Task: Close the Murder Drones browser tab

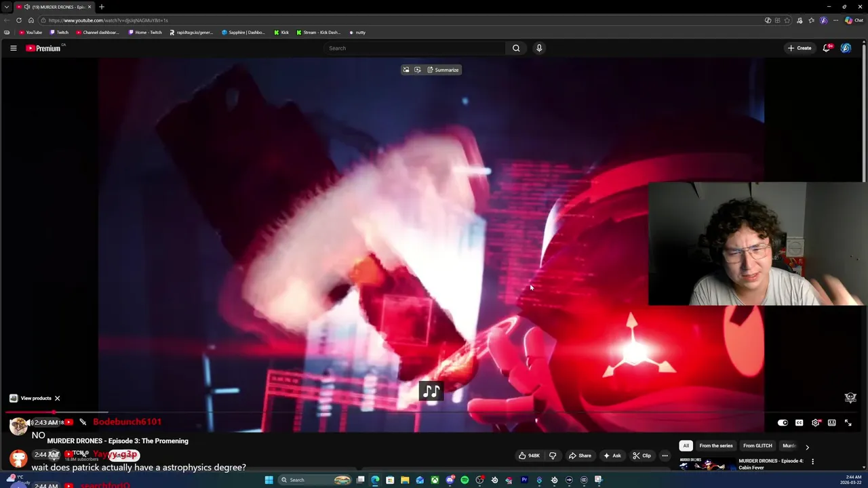Action: 89,7
